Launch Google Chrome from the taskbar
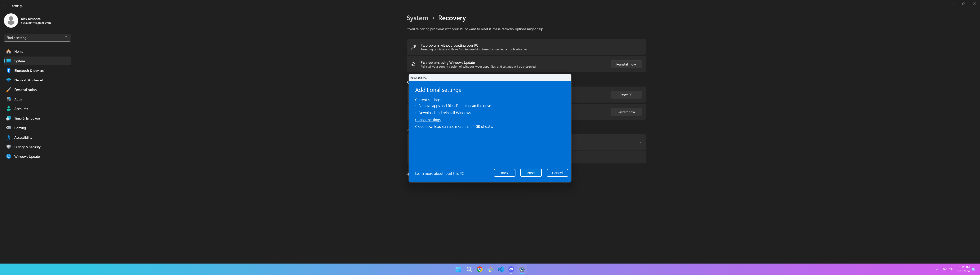This screenshot has height=275, width=980. (x=479, y=269)
